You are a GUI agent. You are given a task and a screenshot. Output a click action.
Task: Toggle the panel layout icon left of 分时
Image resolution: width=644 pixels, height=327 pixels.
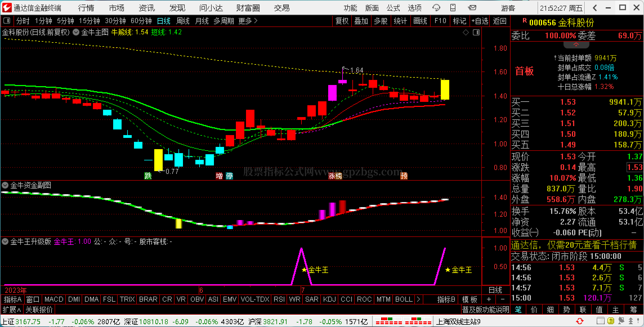tap(7, 21)
